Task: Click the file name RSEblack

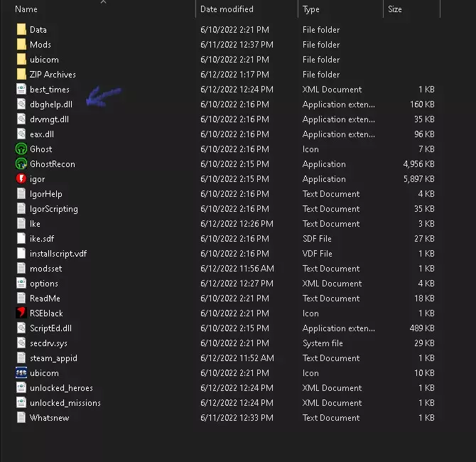Action: (46, 313)
